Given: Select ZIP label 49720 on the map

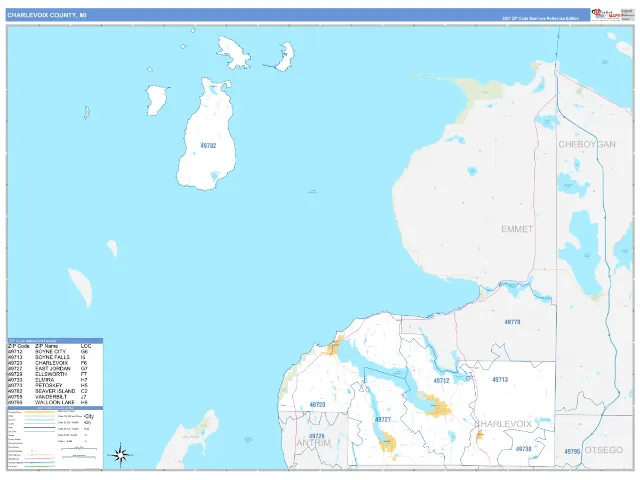Looking at the screenshot, I should tap(317, 405).
